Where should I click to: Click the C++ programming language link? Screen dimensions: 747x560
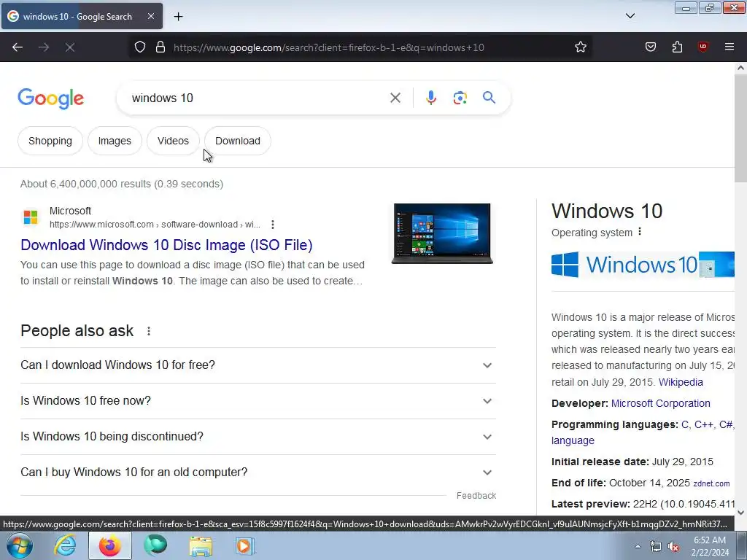coord(704,424)
